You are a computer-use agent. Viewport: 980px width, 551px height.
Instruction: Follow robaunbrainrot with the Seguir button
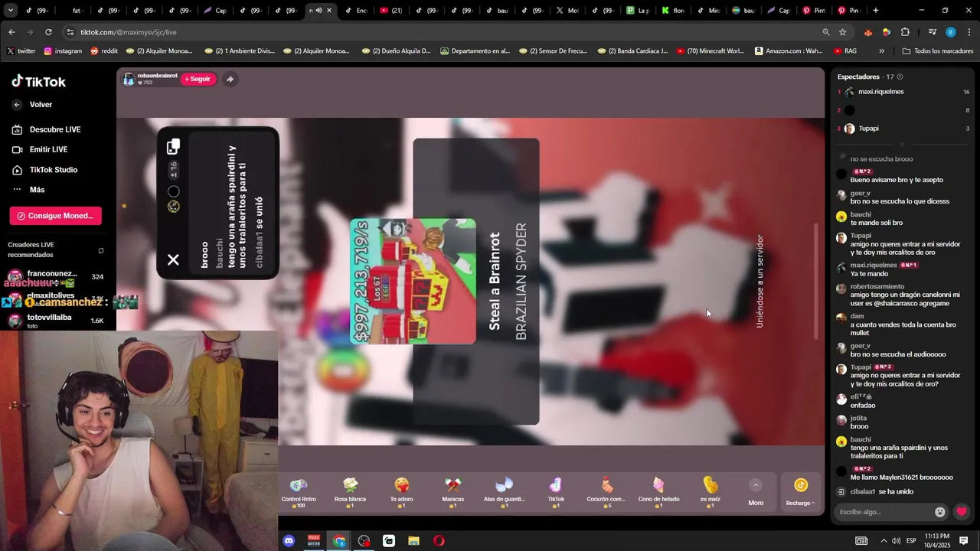coord(198,79)
